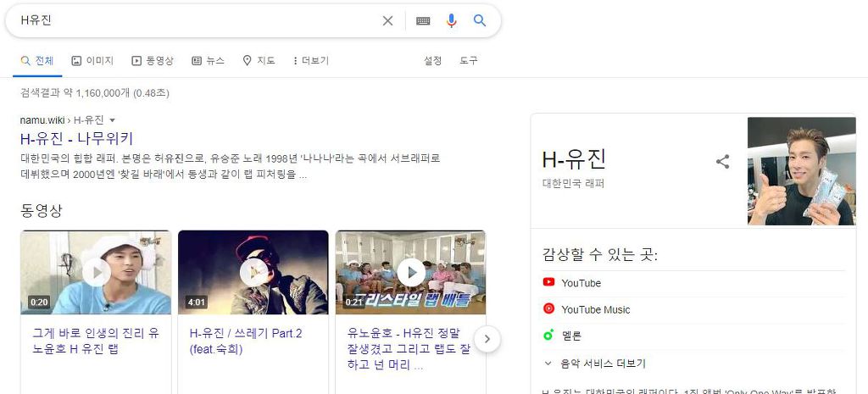
Task: Open the H-유진 profile photo
Action: [x=801, y=171]
